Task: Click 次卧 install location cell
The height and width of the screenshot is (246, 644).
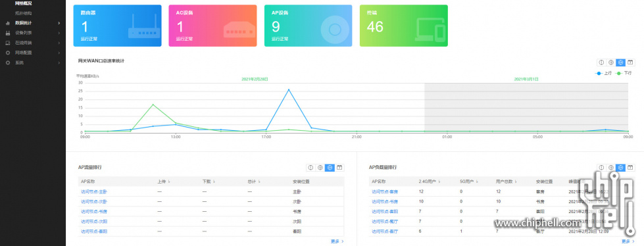Action: tap(297, 202)
